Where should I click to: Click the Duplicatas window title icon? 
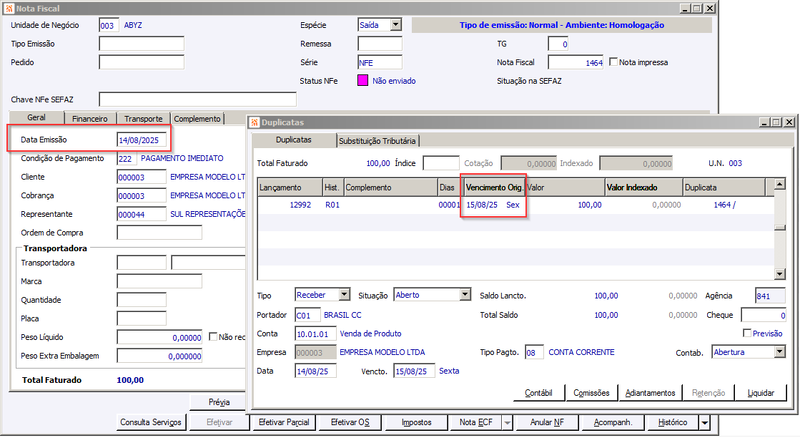tap(255, 123)
